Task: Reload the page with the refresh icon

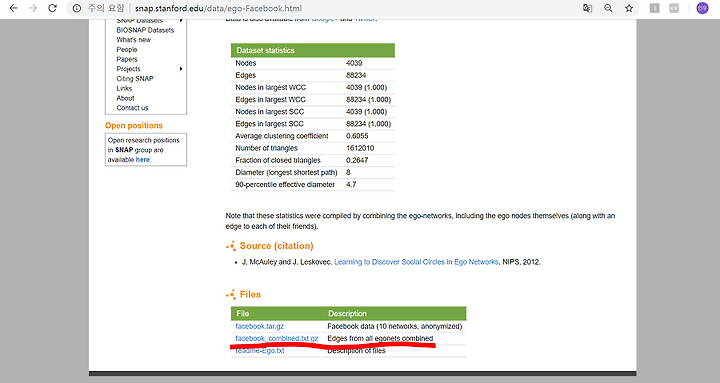Action: (52, 8)
